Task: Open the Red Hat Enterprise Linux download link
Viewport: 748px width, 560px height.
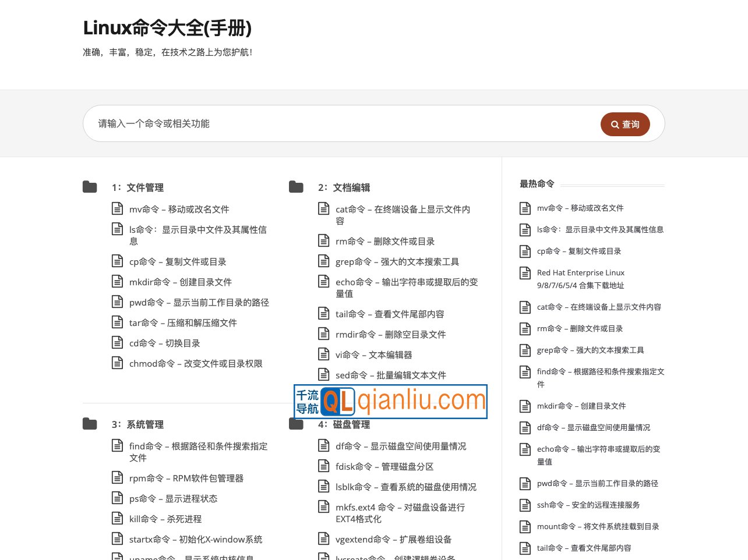Action: pos(581,279)
